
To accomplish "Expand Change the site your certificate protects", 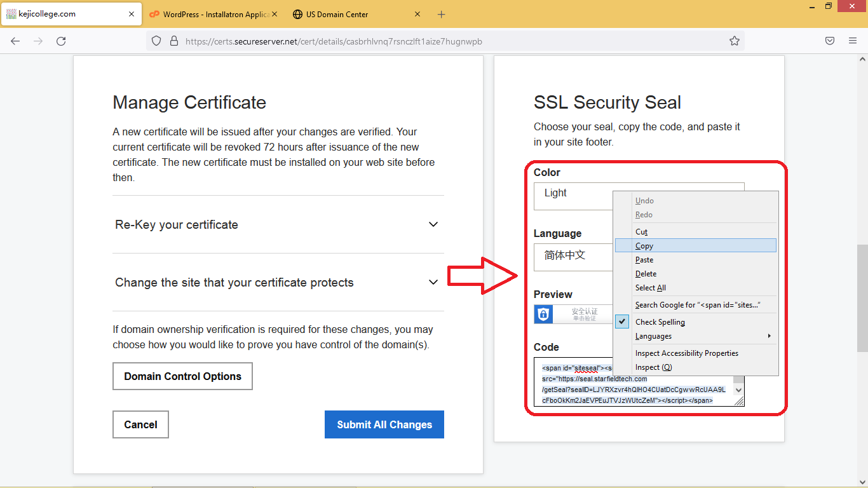I will point(278,282).
